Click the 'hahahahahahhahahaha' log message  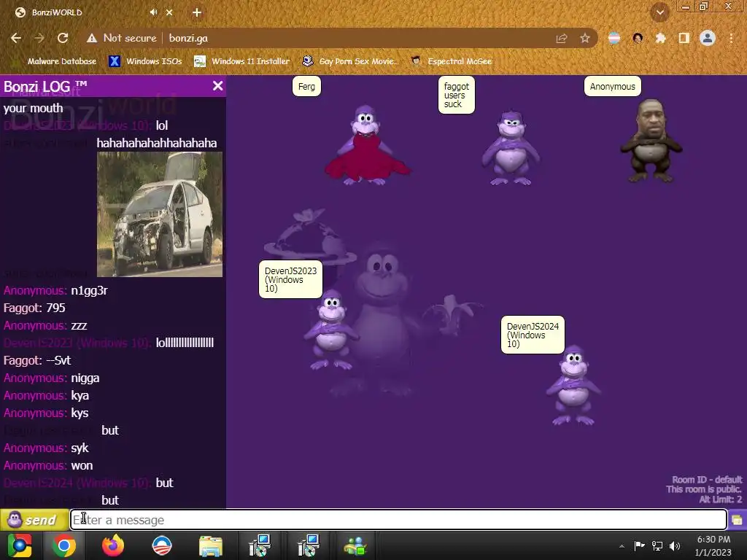click(157, 143)
